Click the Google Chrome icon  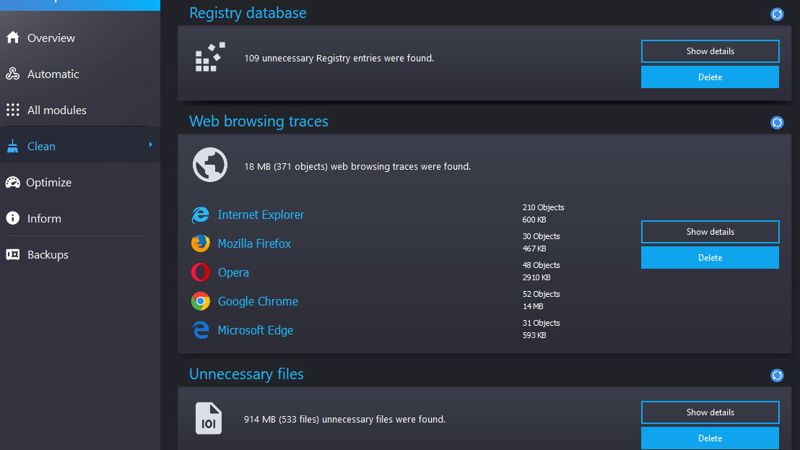(201, 301)
